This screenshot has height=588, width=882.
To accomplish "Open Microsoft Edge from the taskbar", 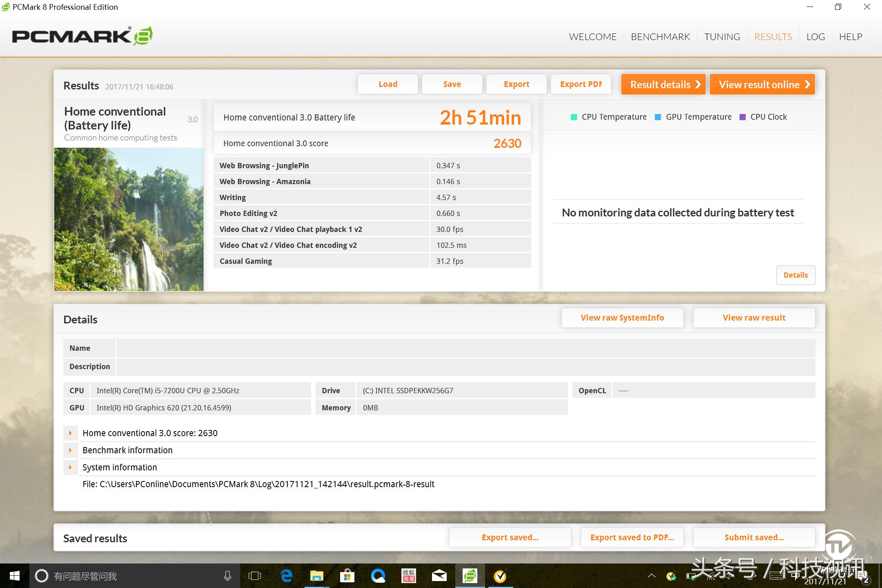I will 286,576.
